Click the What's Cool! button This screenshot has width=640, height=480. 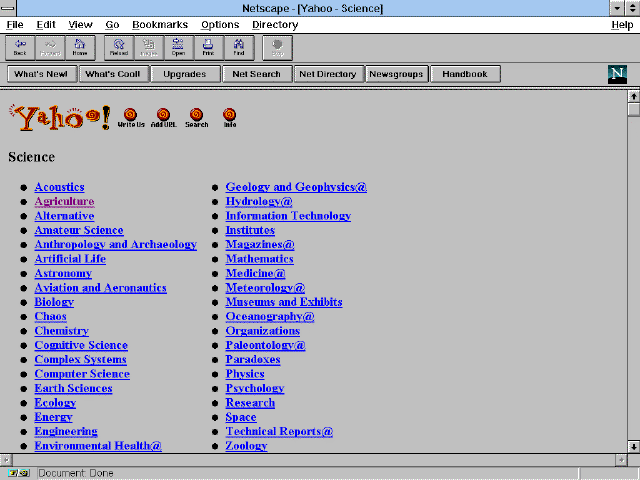(114, 74)
